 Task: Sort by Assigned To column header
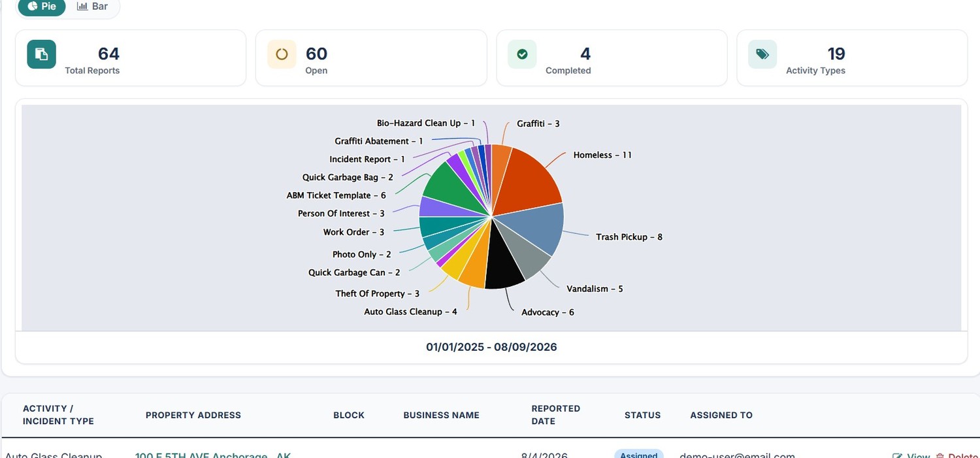click(x=721, y=415)
